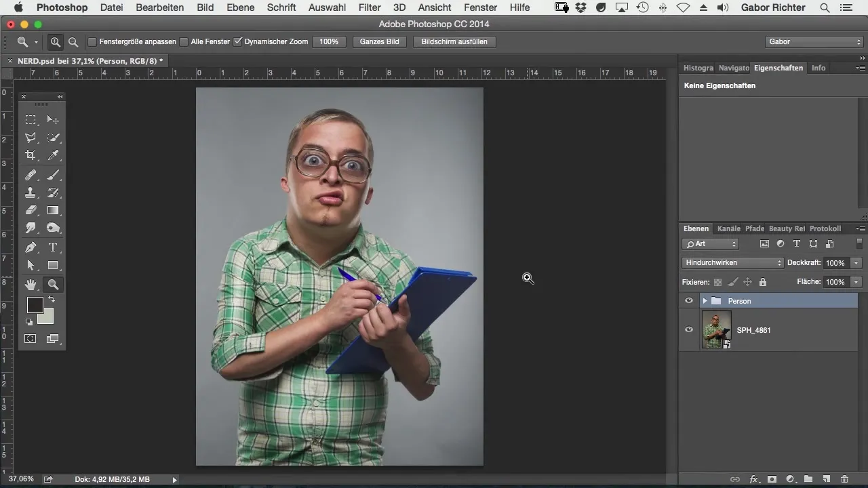868x488 pixels.
Task: Choose zoom out mode in options bar
Action: point(73,41)
